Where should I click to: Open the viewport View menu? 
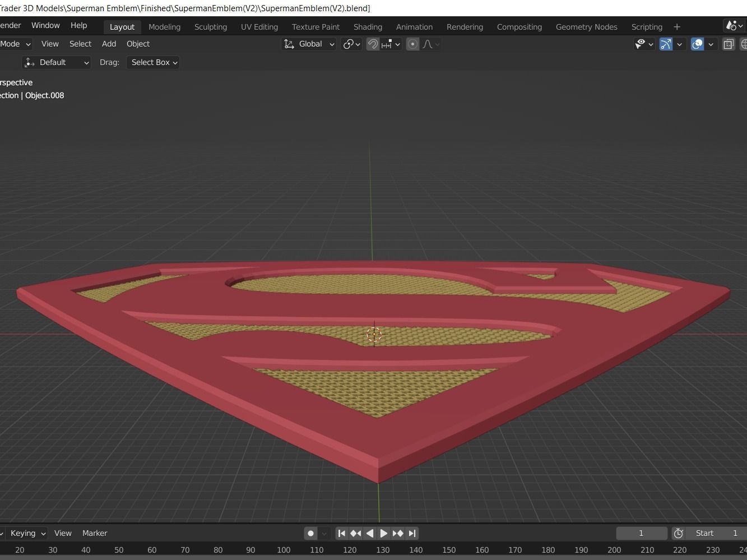(x=50, y=44)
